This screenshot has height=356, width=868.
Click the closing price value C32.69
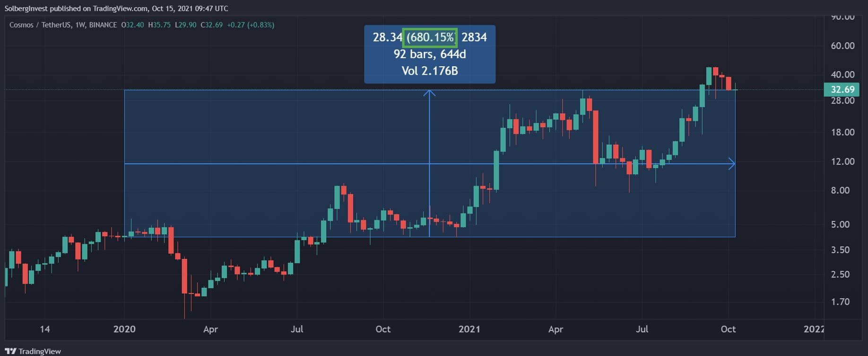click(211, 25)
